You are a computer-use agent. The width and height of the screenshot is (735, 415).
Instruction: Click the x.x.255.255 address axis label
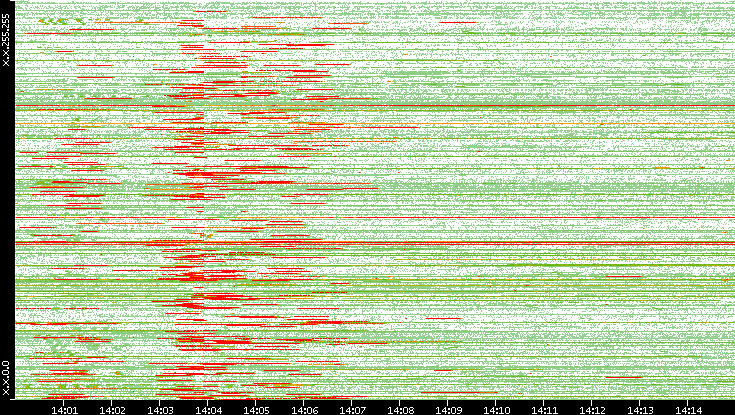tap(6, 40)
